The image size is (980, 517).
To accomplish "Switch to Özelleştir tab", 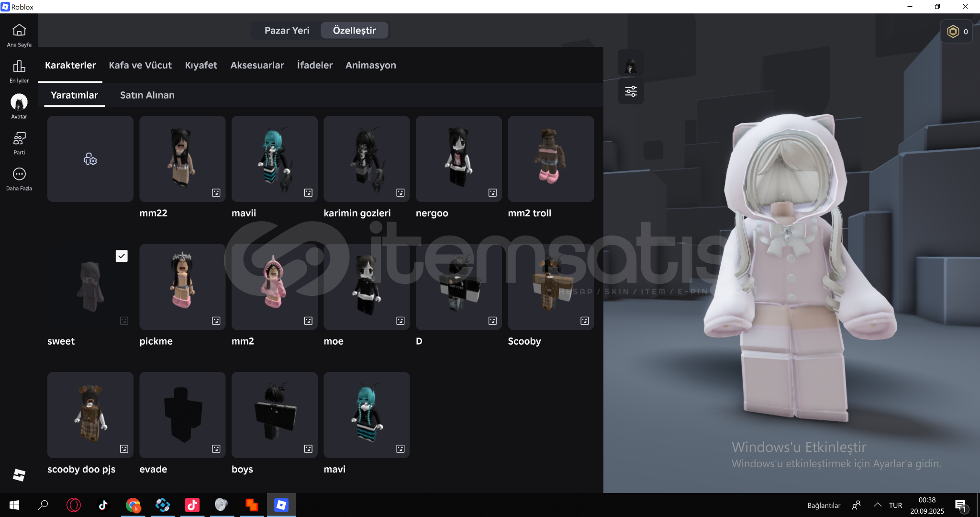I will tap(354, 30).
